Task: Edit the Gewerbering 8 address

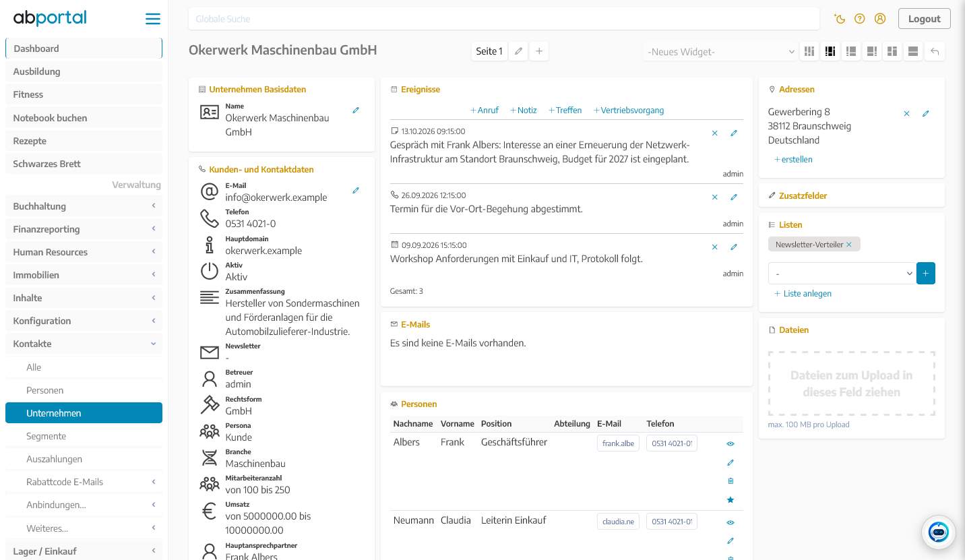Action: tap(926, 114)
